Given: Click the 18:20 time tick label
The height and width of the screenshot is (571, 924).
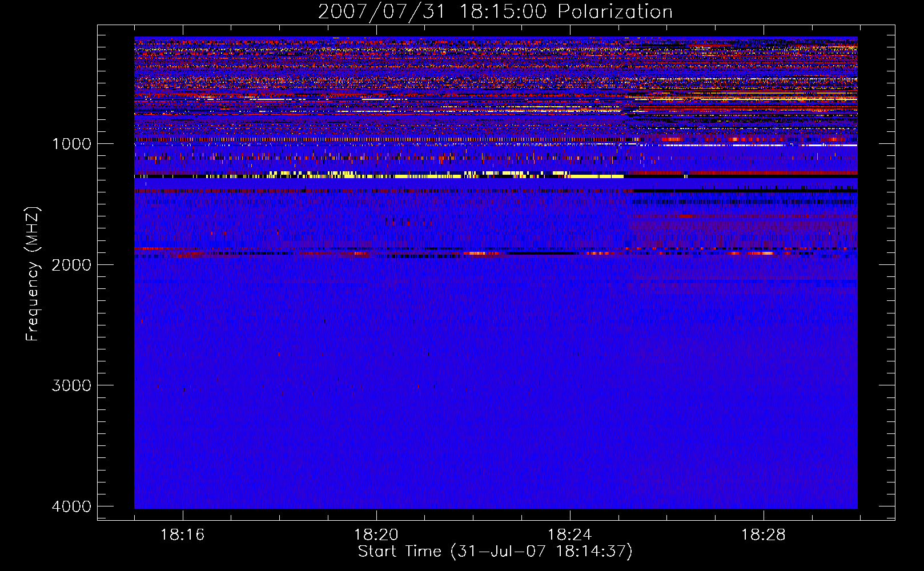Looking at the screenshot, I should click(376, 534).
